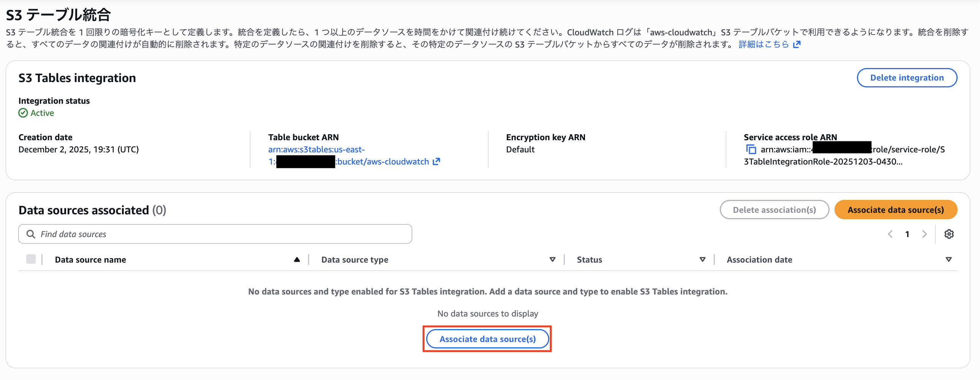Go to previous page with left arrow
The width and height of the screenshot is (980, 380).
pos(890,234)
